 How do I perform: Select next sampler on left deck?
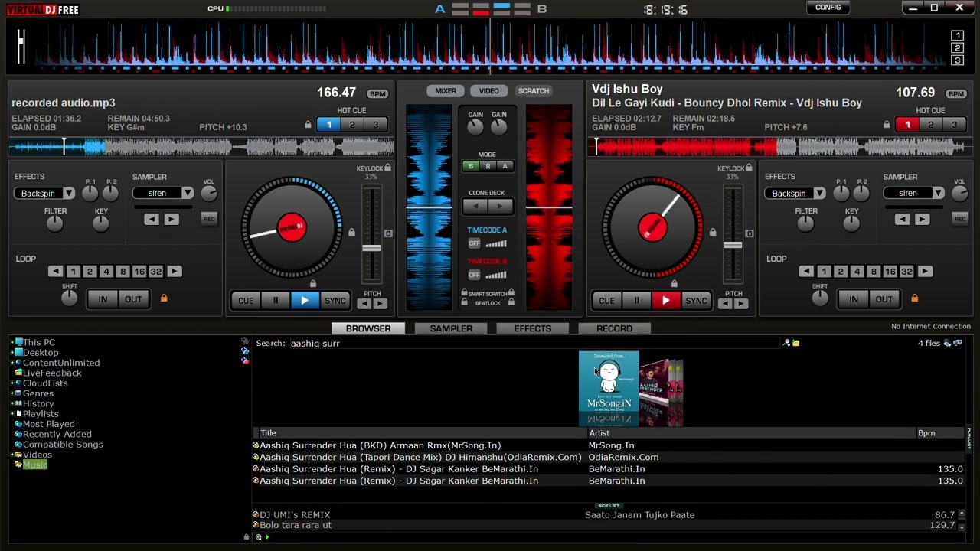(x=171, y=220)
